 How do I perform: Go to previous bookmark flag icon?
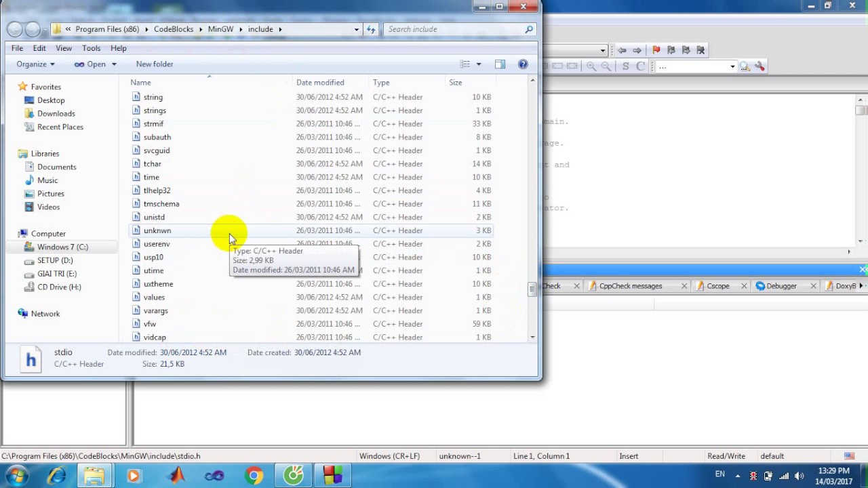[671, 50]
